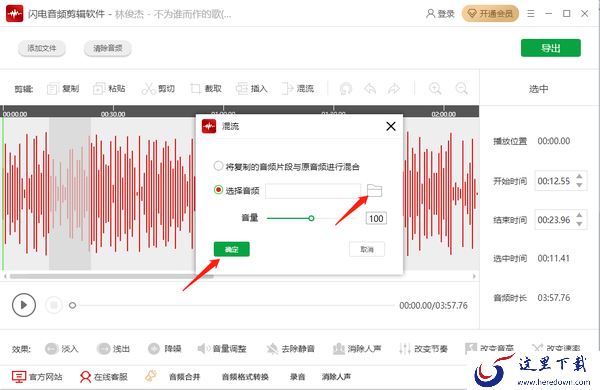Screen dimensions: 600x390
Task: Select the Cut (剪切) scissors tool
Action: 158,89
